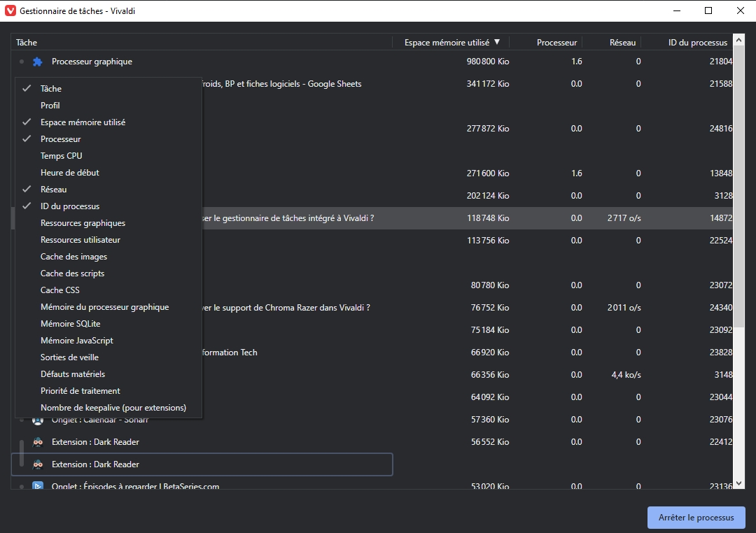
Task: Click the 271 600 Kio memory value
Action: pos(487,173)
